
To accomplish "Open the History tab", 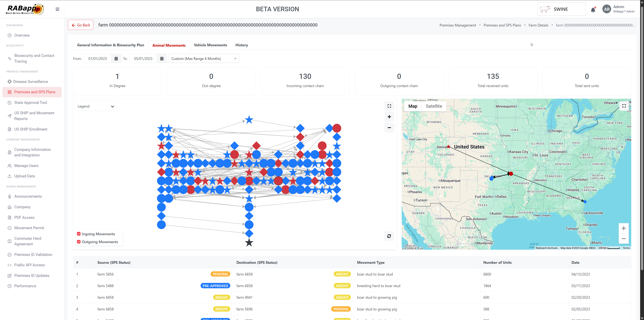I will tap(241, 45).
